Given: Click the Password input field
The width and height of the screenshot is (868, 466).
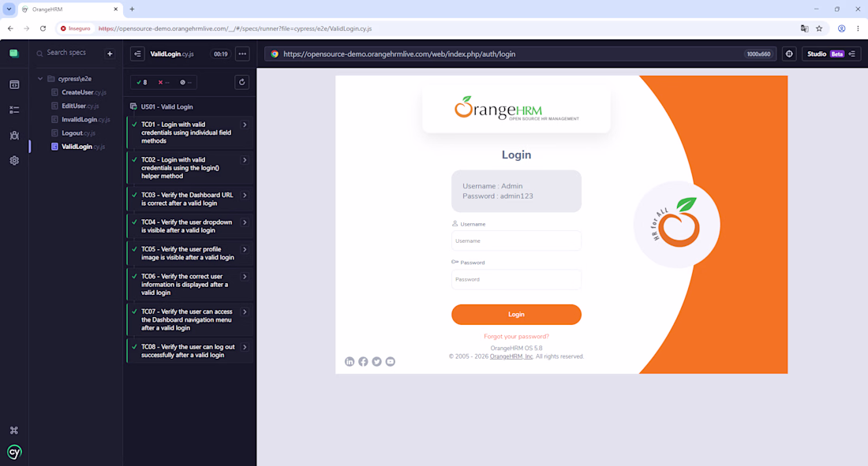Looking at the screenshot, I should [516, 279].
